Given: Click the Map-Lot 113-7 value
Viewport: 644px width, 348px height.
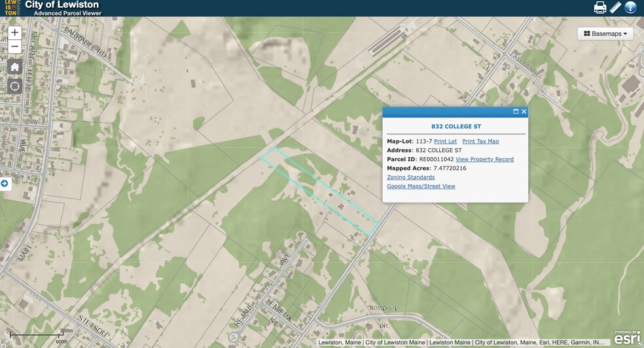Looking at the screenshot, I should [424, 141].
